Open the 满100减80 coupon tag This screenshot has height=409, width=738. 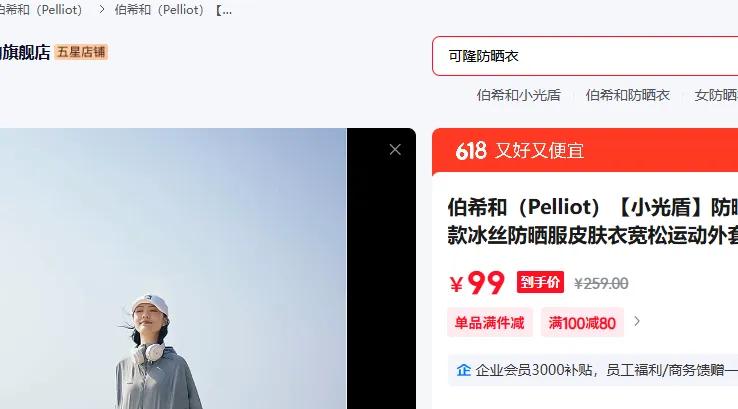[582, 322]
